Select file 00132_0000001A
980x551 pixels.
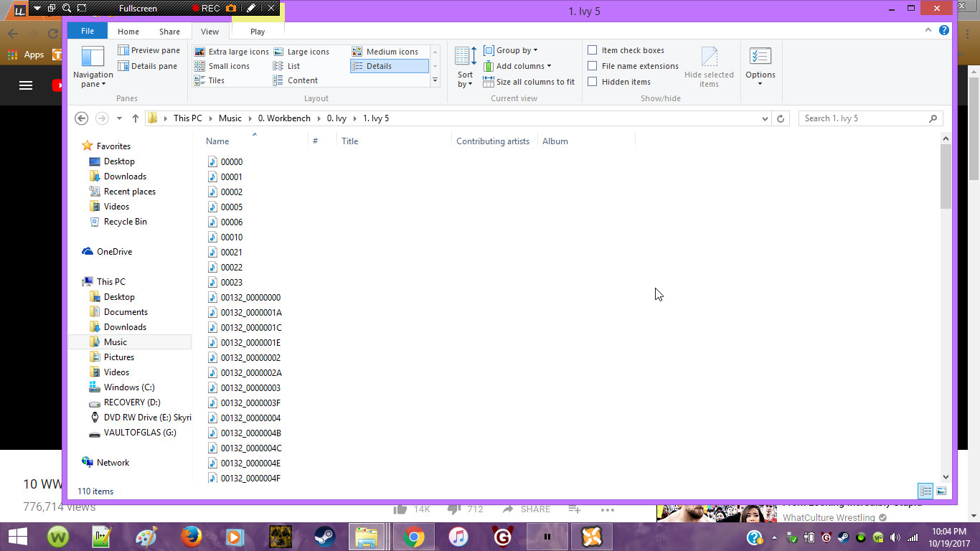coord(251,313)
